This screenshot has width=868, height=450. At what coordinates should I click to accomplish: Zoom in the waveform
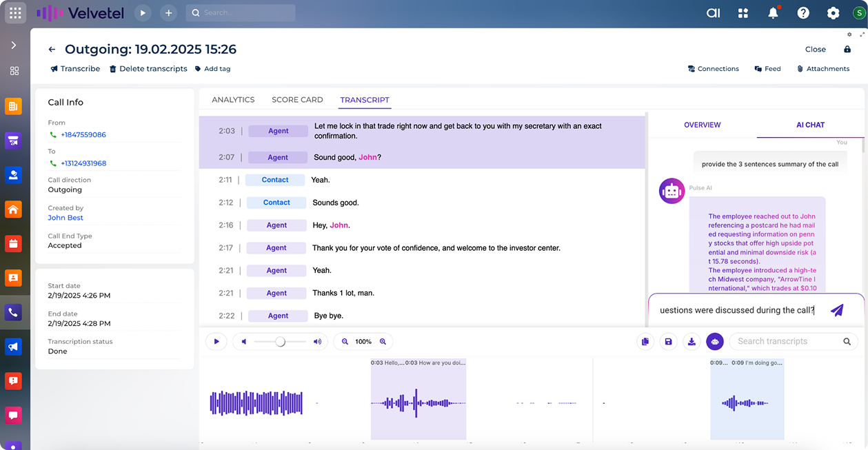point(383,341)
